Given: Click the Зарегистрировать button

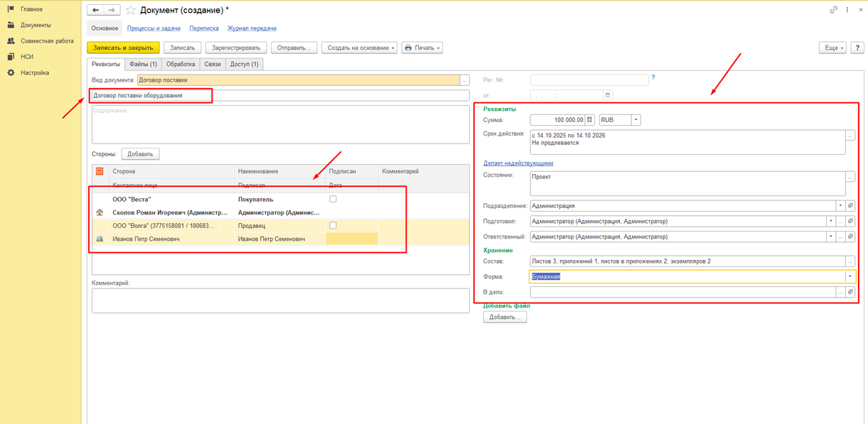Looking at the screenshot, I should 237,48.
